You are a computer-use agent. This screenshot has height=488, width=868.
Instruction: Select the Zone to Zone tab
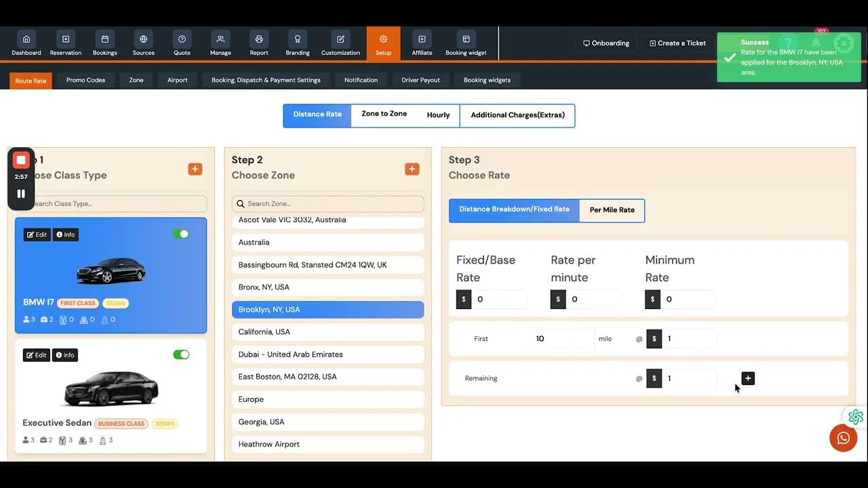pos(384,115)
